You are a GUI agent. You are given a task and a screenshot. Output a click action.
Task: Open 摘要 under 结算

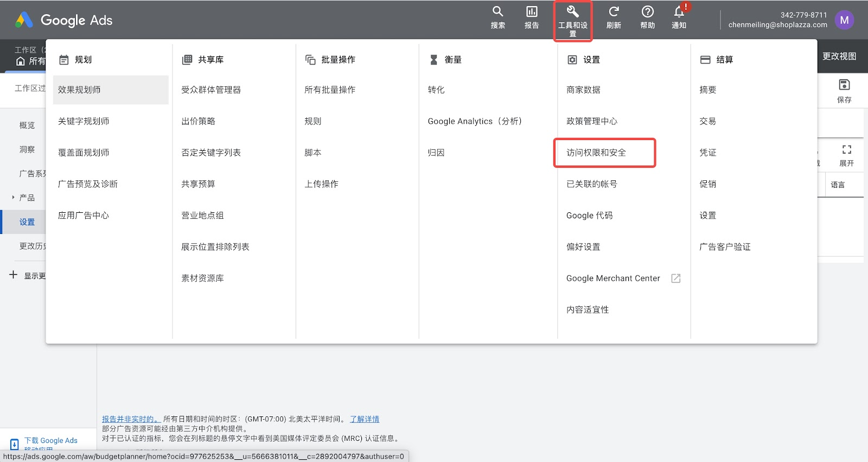click(708, 90)
